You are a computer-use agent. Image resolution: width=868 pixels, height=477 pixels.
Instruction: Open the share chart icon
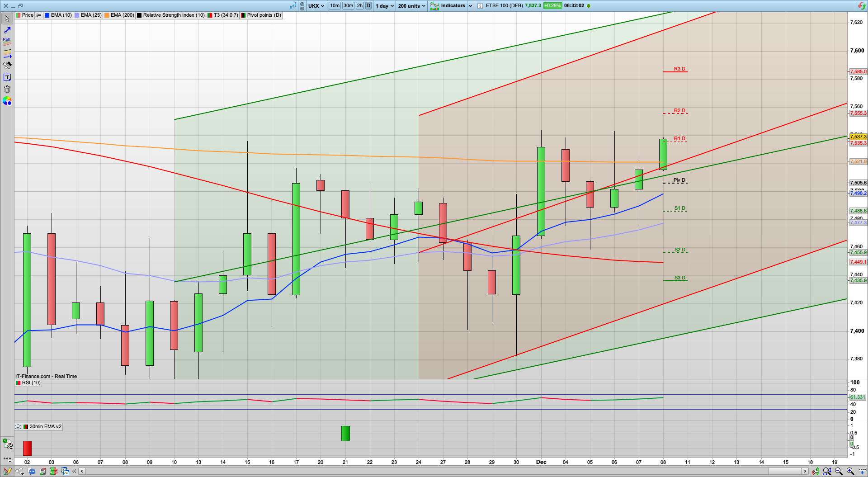19,471
